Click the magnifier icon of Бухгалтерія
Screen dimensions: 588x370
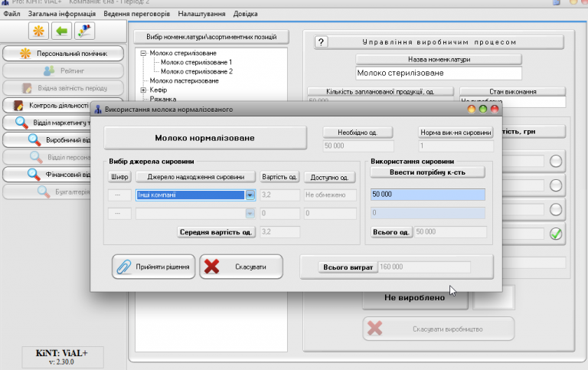point(44,192)
